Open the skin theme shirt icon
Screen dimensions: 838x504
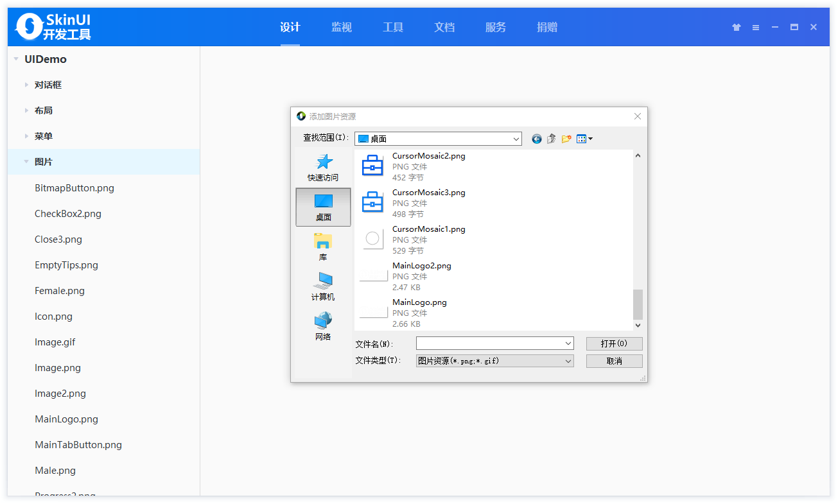[737, 27]
